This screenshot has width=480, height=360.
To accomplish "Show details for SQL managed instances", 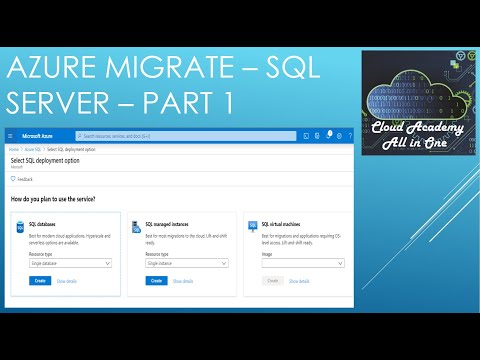I will [183, 281].
